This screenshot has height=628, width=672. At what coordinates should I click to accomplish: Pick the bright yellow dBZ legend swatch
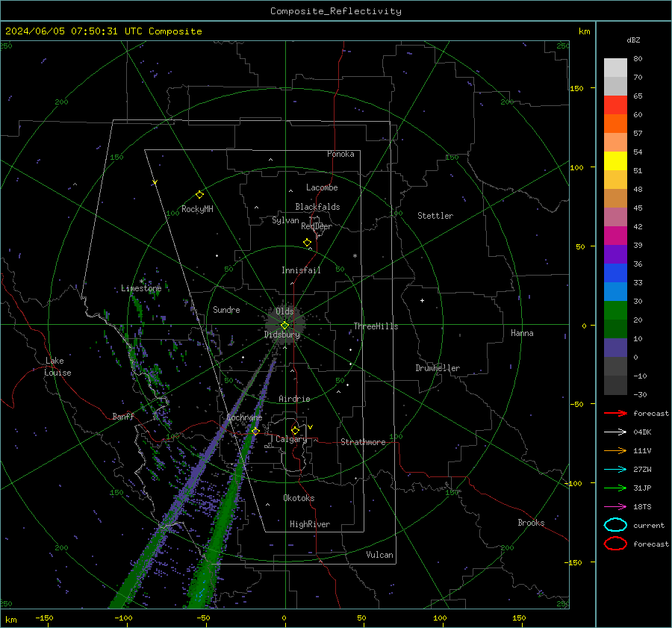(x=615, y=161)
